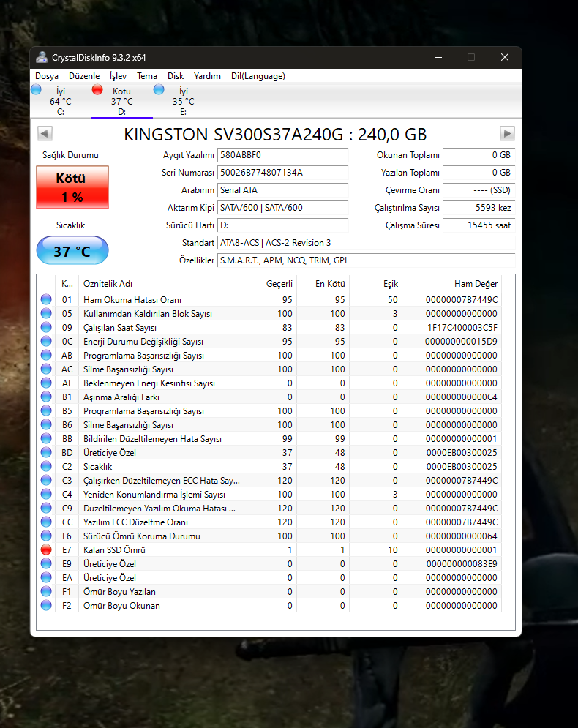Select the Kalan SSD Ömrü row text

click(114, 550)
